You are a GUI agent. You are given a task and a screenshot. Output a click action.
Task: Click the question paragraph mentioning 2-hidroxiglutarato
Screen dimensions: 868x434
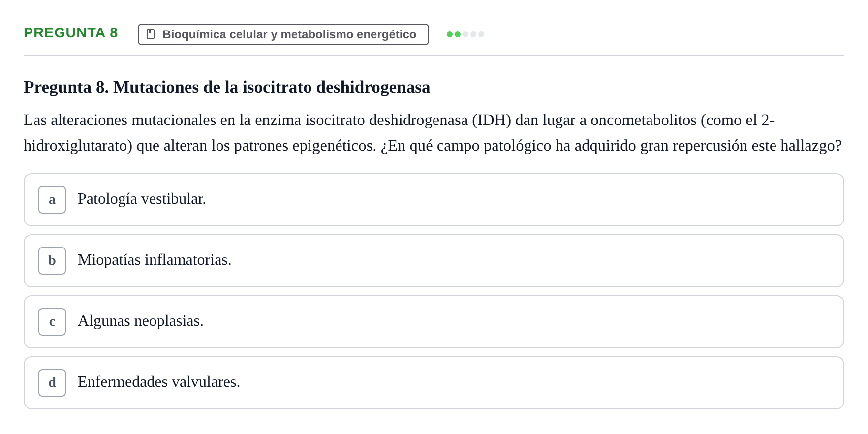(433, 133)
